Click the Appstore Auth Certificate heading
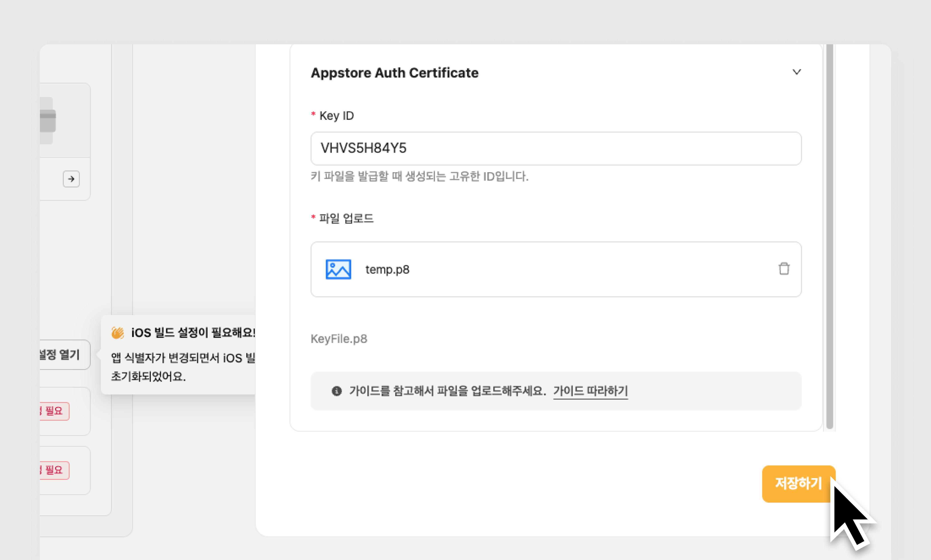The width and height of the screenshot is (931, 560). point(394,72)
